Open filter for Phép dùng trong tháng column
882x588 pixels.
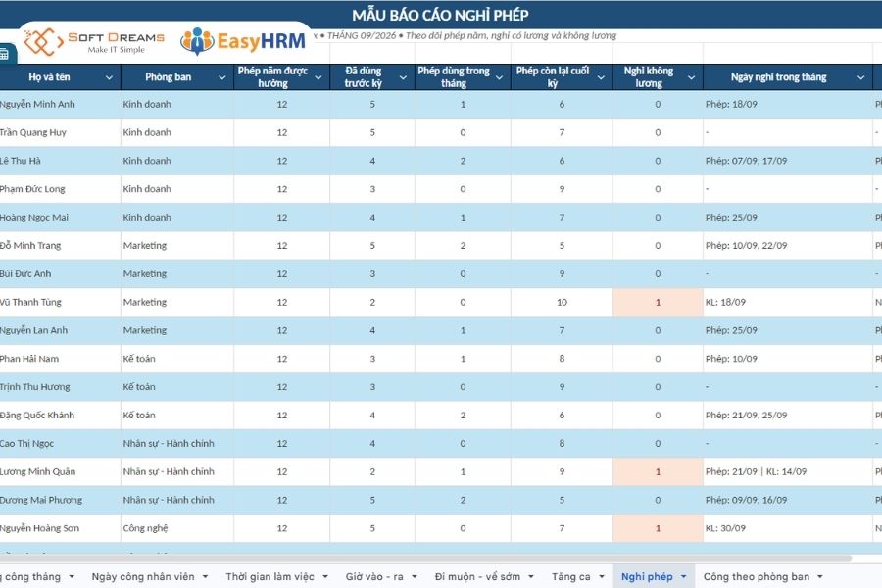pyautogui.click(x=500, y=77)
